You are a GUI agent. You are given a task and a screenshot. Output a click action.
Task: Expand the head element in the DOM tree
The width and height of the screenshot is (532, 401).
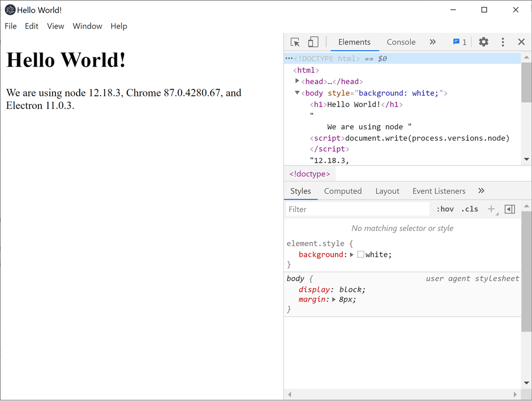tap(297, 81)
